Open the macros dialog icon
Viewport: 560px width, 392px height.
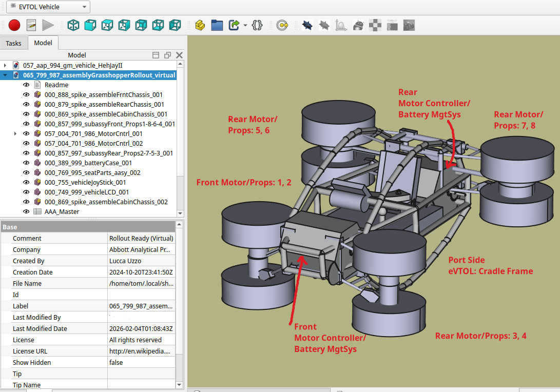point(31,25)
